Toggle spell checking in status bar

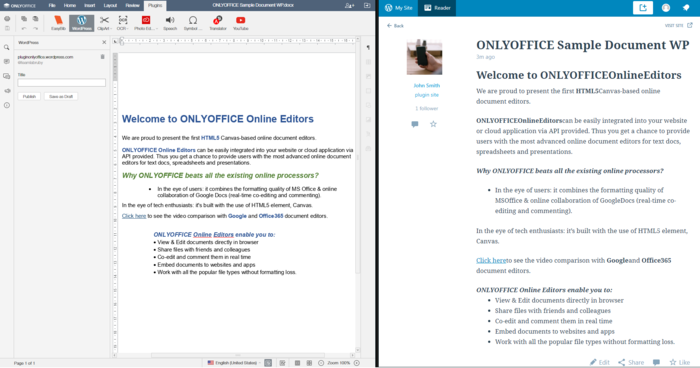coord(268,363)
